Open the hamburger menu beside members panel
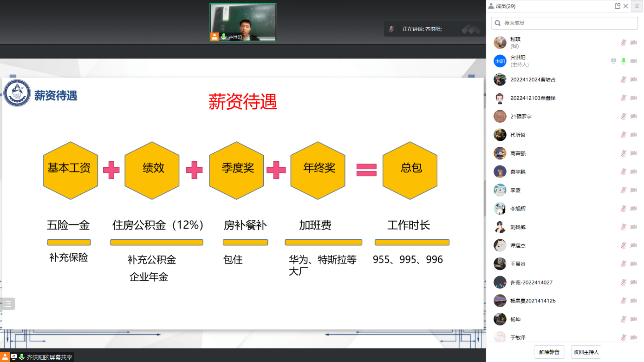Screen dimensions: 644x362 click(x=637, y=6)
